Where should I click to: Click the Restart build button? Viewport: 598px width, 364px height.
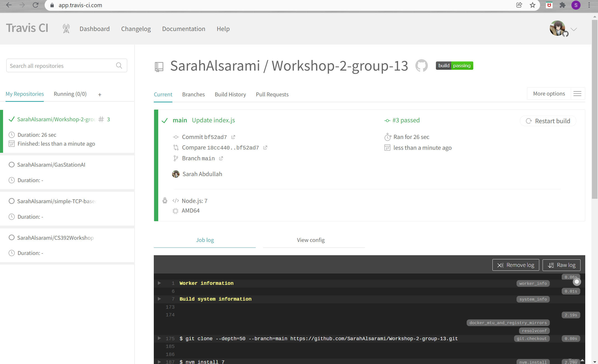pos(548,121)
